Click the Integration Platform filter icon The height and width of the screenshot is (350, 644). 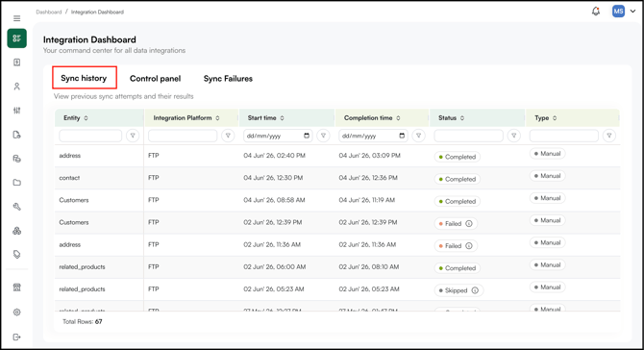(228, 136)
